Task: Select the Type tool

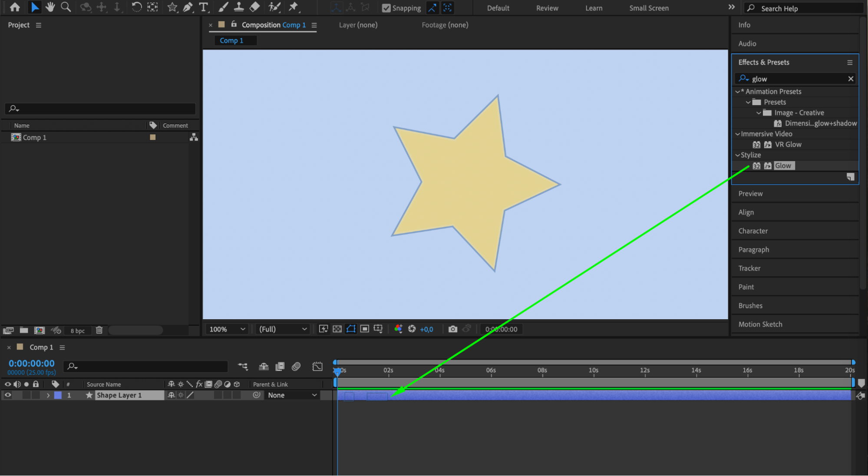Action: pyautogui.click(x=203, y=7)
